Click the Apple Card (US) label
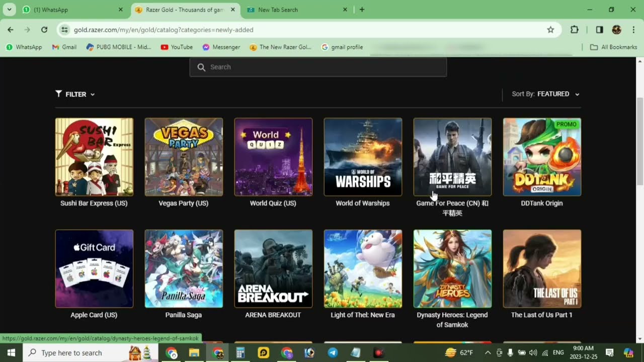644x362 pixels. (94, 315)
